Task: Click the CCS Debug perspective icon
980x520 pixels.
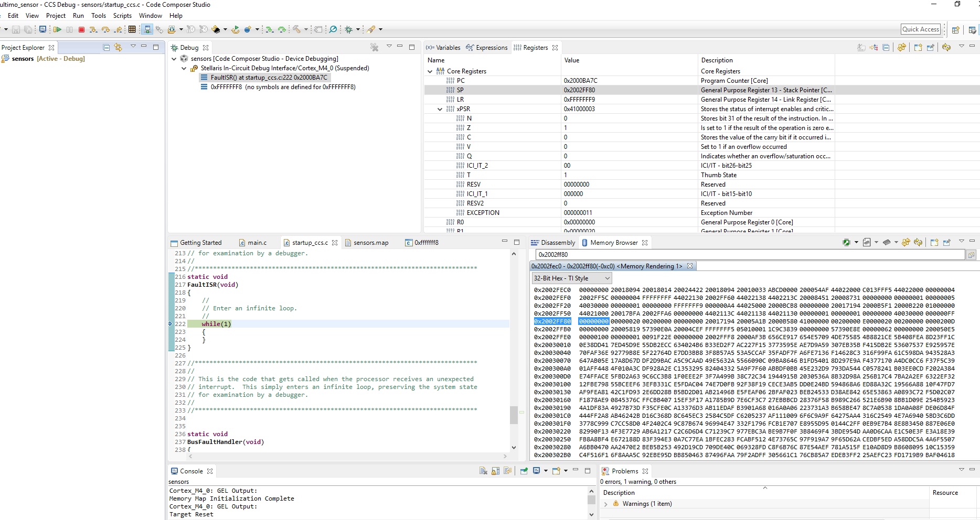Action: coord(973,30)
